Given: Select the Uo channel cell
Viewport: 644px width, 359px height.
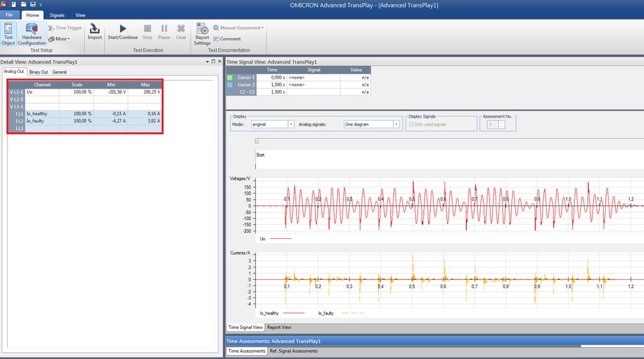Looking at the screenshot, I should [42, 92].
